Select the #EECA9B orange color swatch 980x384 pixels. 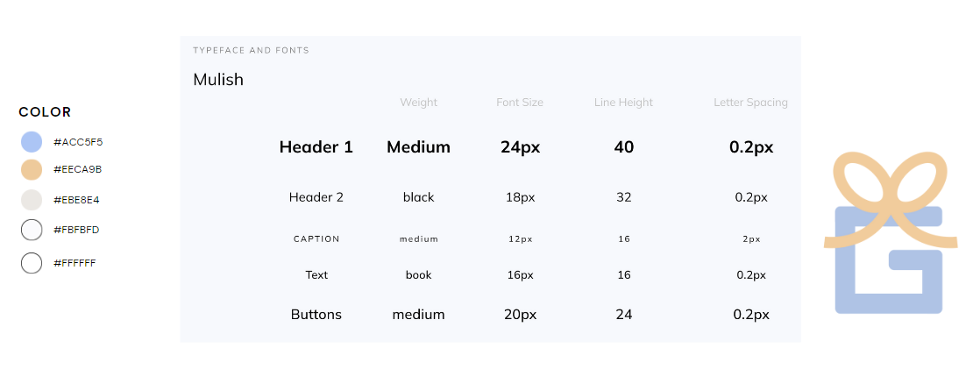32,169
